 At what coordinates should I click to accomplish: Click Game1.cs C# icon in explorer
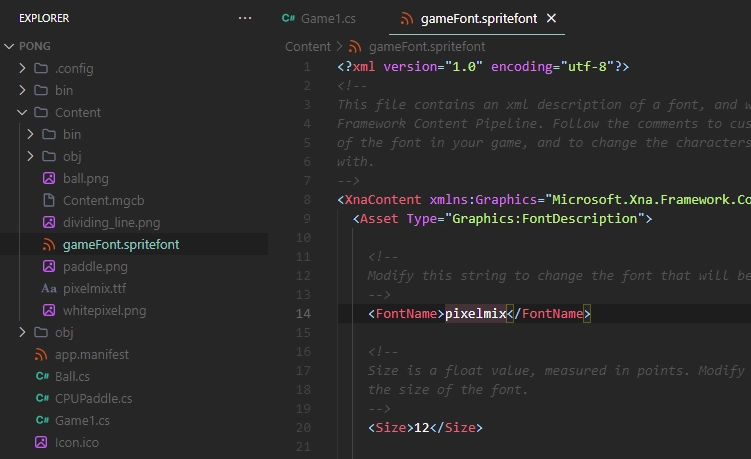coord(42,420)
